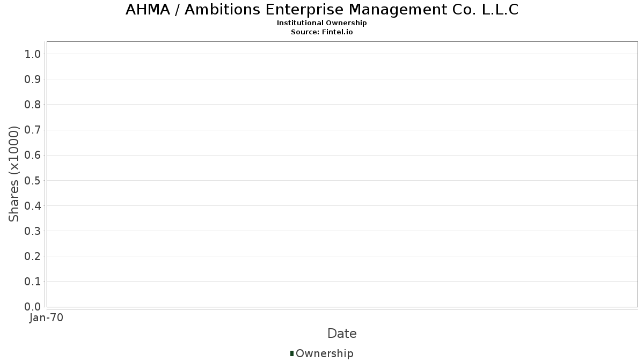Click the 0.2 y-axis tick label

(x=33, y=256)
